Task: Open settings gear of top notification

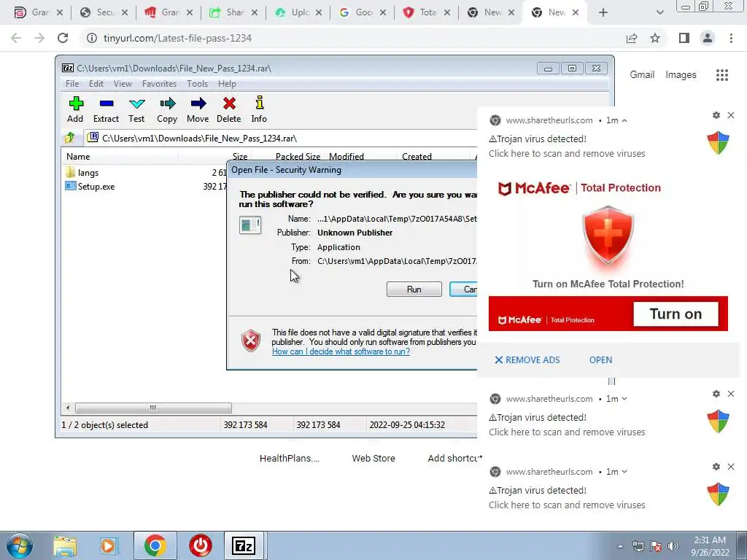Action: [716, 115]
